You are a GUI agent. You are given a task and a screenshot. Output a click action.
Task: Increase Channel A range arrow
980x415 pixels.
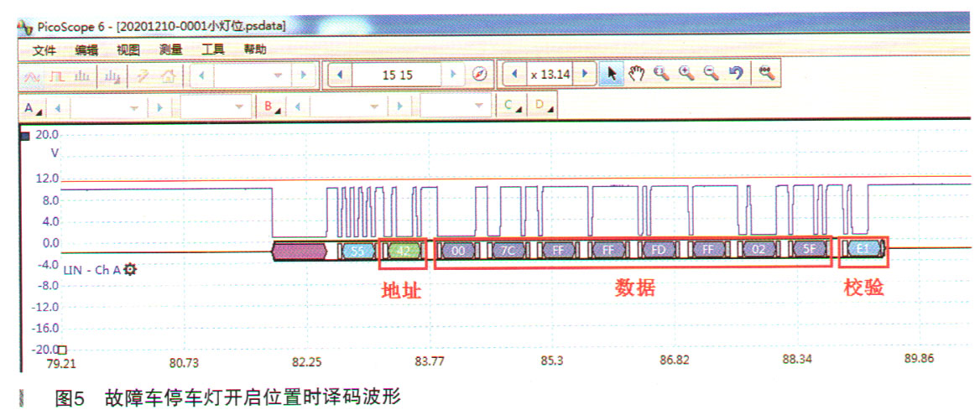(x=160, y=107)
